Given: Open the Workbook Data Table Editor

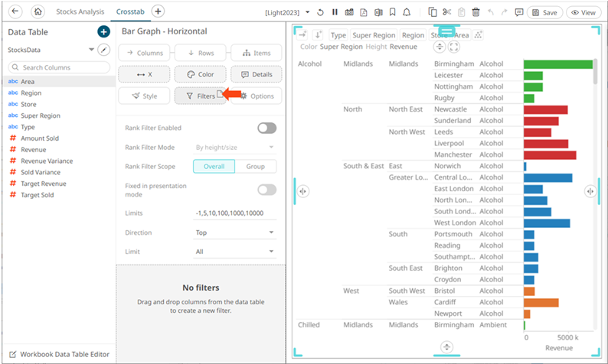Looking at the screenshot, I should coord(58,354).
